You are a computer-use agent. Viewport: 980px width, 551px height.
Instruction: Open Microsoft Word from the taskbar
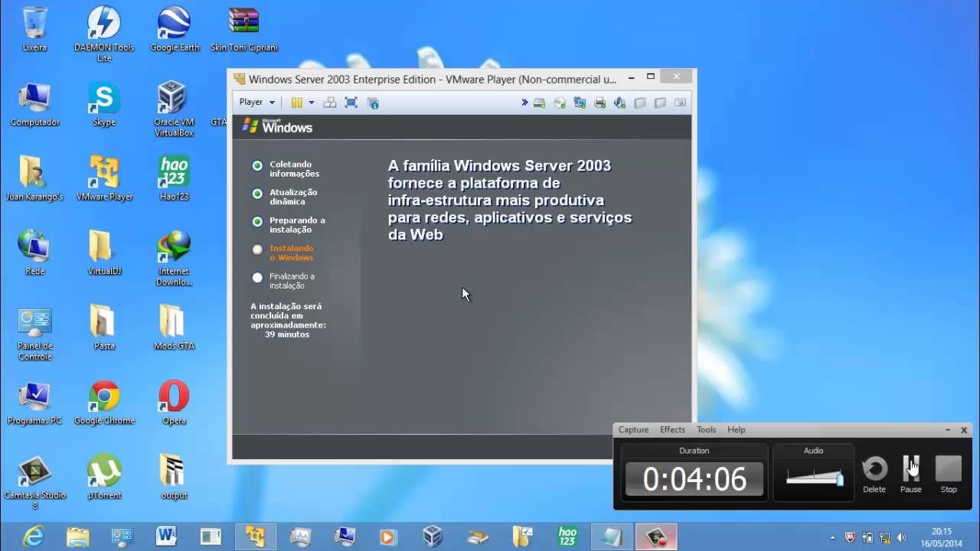pyautogui.click(x=166, y=536)
